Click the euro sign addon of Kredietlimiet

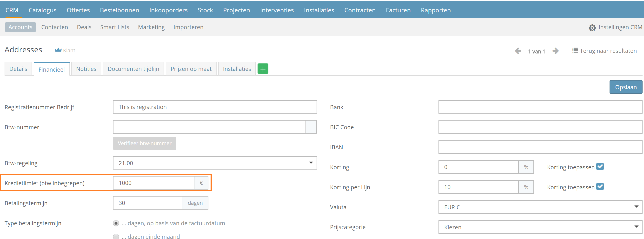point(201,183)
